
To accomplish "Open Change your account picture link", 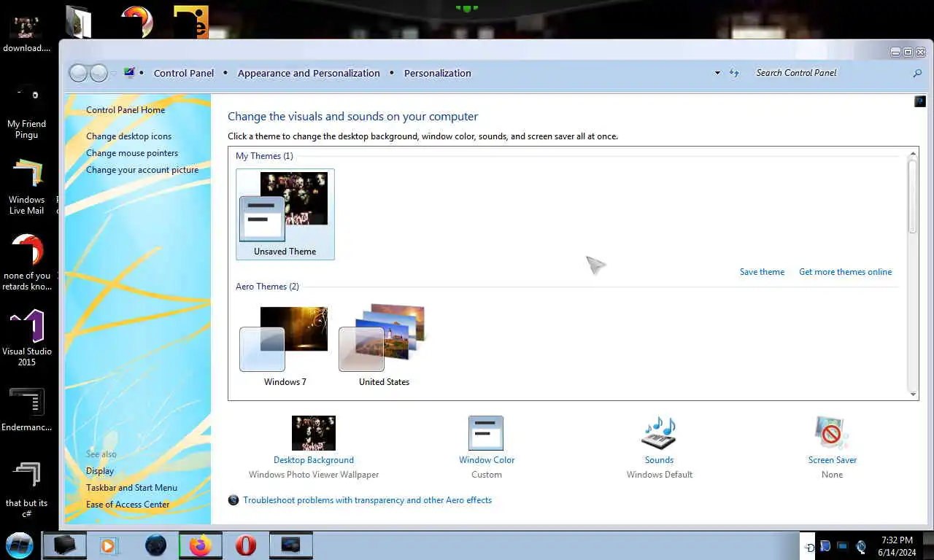I will coord(142,170).
